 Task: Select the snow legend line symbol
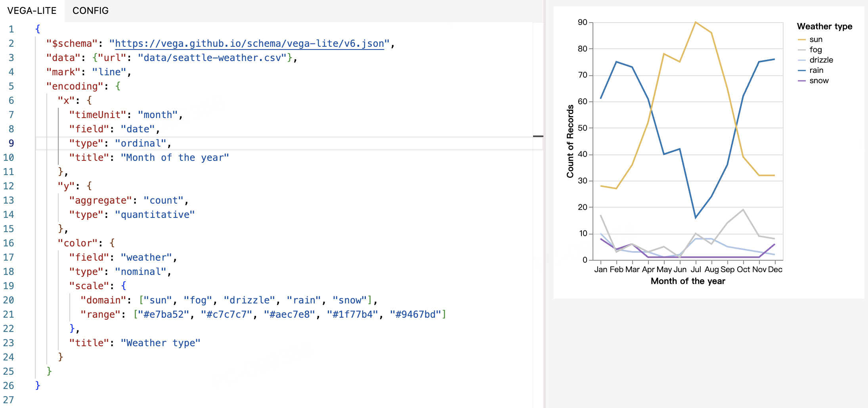pyautogui.click(x=801, y=81)
